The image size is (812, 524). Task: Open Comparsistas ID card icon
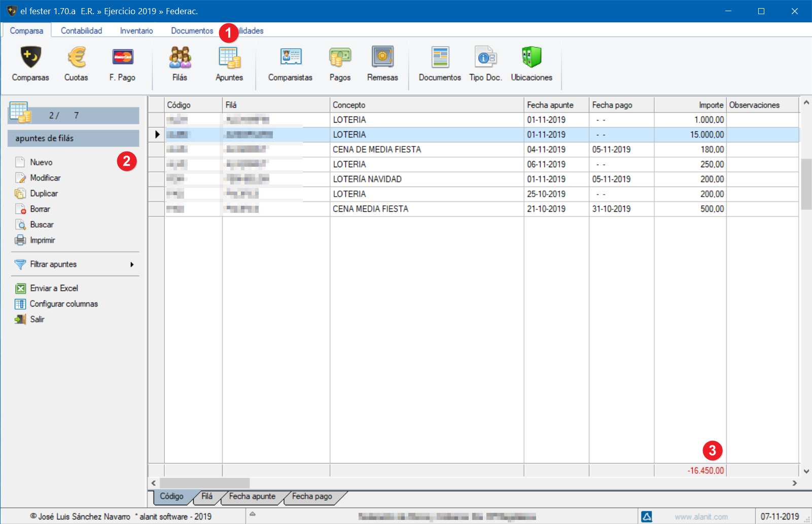pyautogui.click(x=290, y=58)
